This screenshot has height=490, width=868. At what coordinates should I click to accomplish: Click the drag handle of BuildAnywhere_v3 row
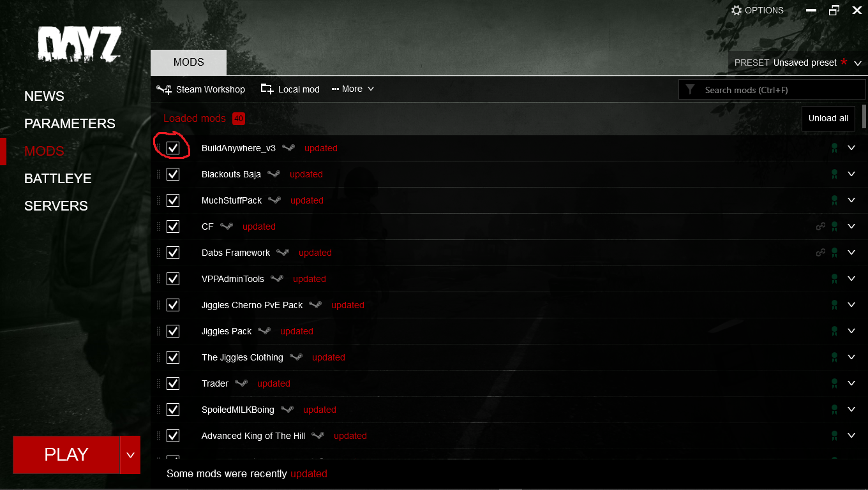159,148
